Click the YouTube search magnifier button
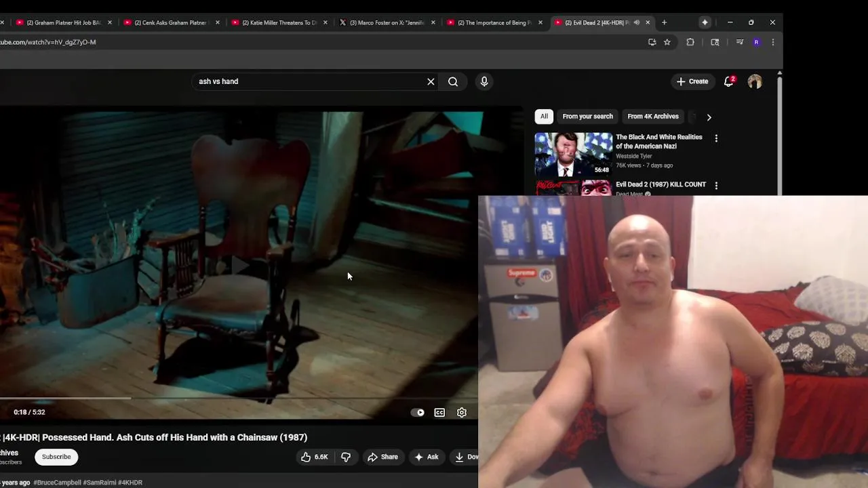The width and height of the screenshot is (868, 488). click(x=453, y=81)
